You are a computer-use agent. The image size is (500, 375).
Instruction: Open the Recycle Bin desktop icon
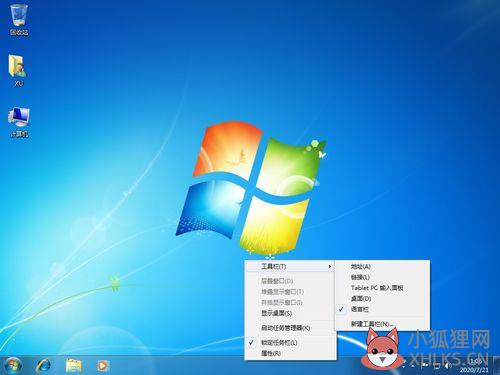(x=19, y=19)
